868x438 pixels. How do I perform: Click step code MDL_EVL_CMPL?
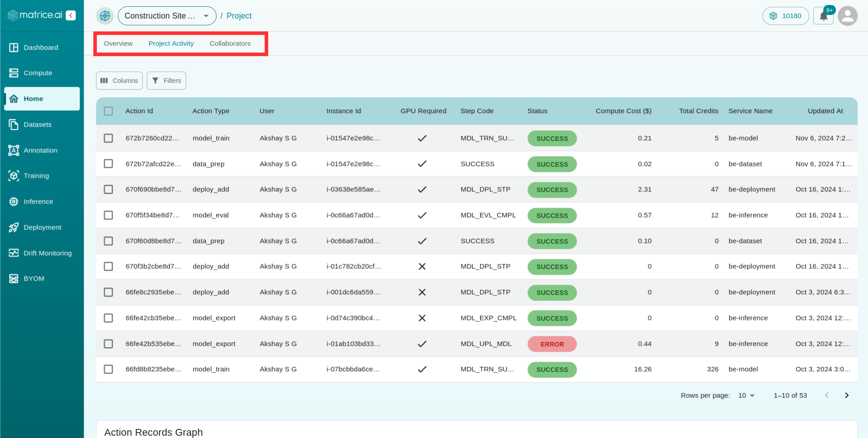coord(488,215)
